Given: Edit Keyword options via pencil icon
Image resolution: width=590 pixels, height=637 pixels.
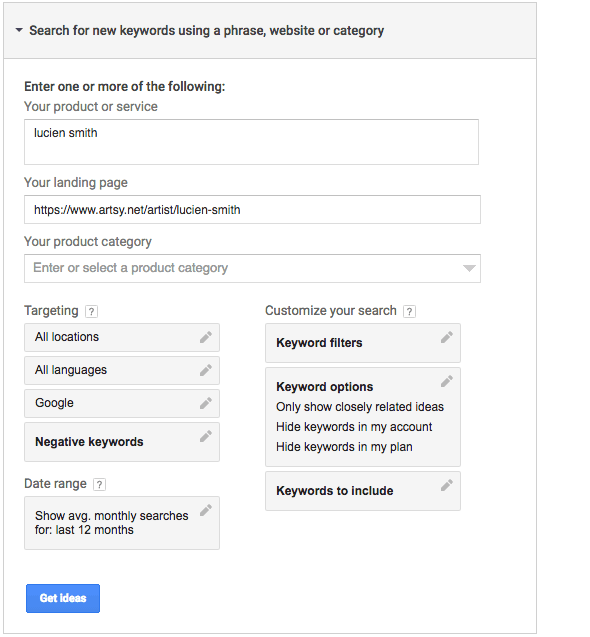Looking at the screenshot, I should point(447,381).
